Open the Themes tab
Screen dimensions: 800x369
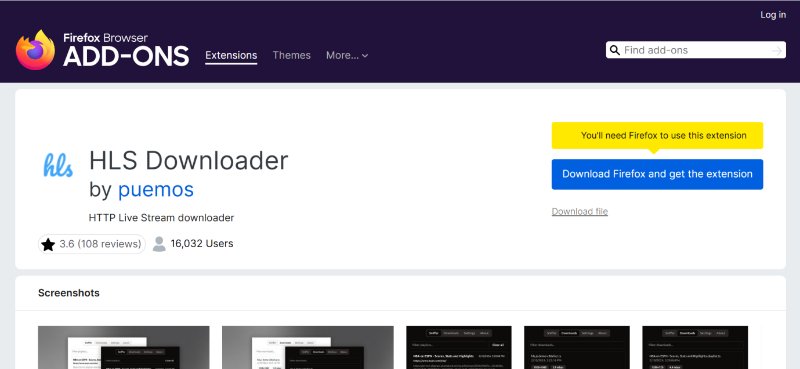[x=291, y=55]
